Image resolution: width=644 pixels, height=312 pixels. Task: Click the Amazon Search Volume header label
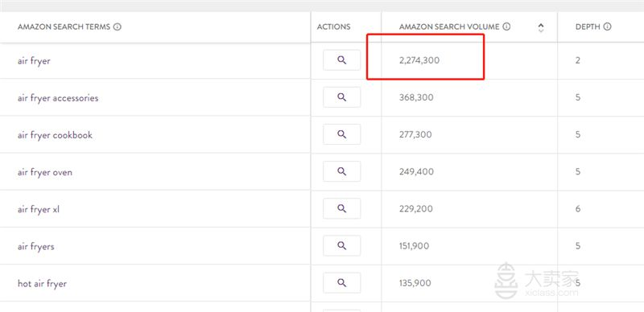point(449,27)
